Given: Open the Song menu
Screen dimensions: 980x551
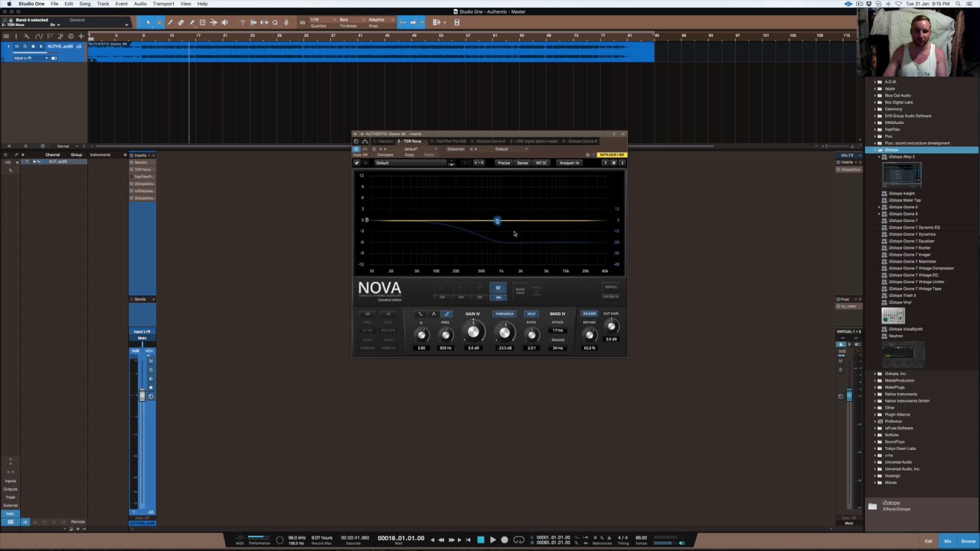Looking at the screenshot, I should tap(84, 4).
